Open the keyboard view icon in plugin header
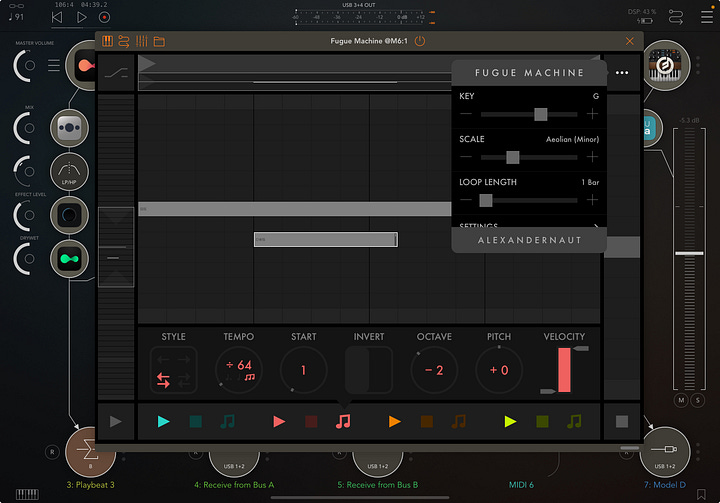The image size is (720, 503). pyautogui.click(x=107, y=41)
